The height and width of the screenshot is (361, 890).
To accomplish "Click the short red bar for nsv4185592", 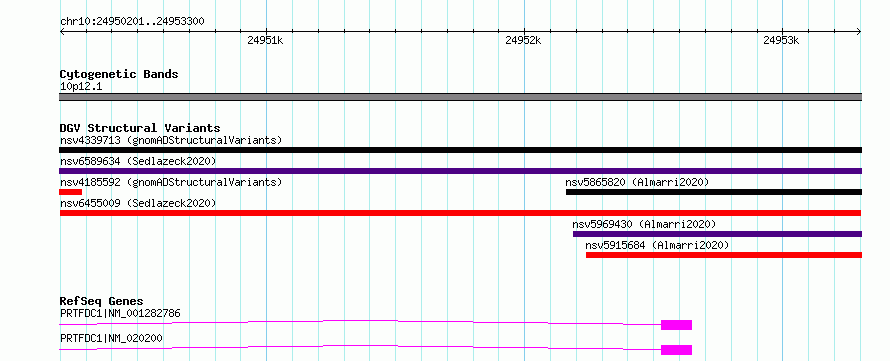I will (70, 192).
